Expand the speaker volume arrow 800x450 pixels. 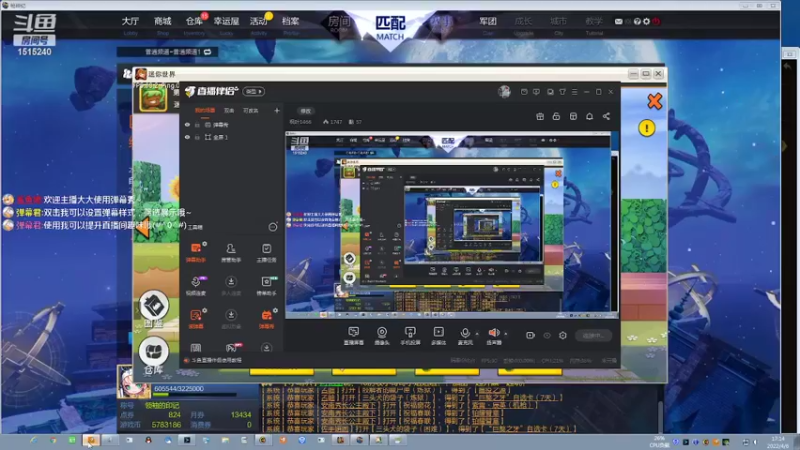(x=506, y=334)
